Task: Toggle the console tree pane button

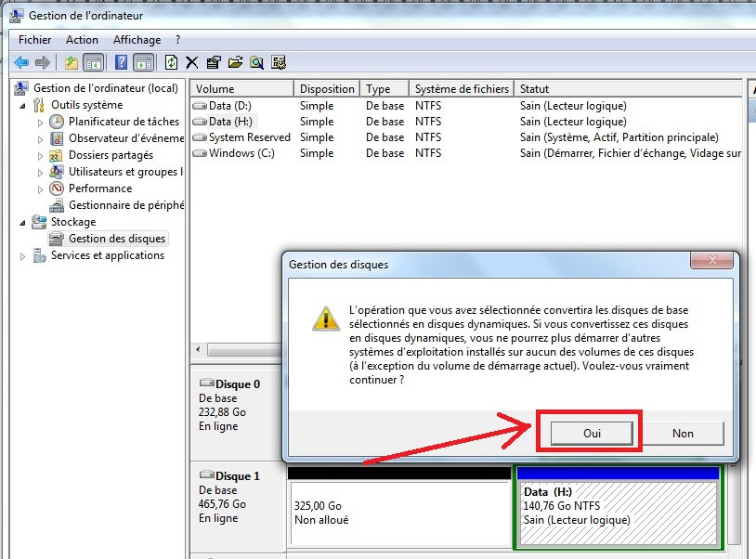Action: pyautogui.click(x=94, y=62)
